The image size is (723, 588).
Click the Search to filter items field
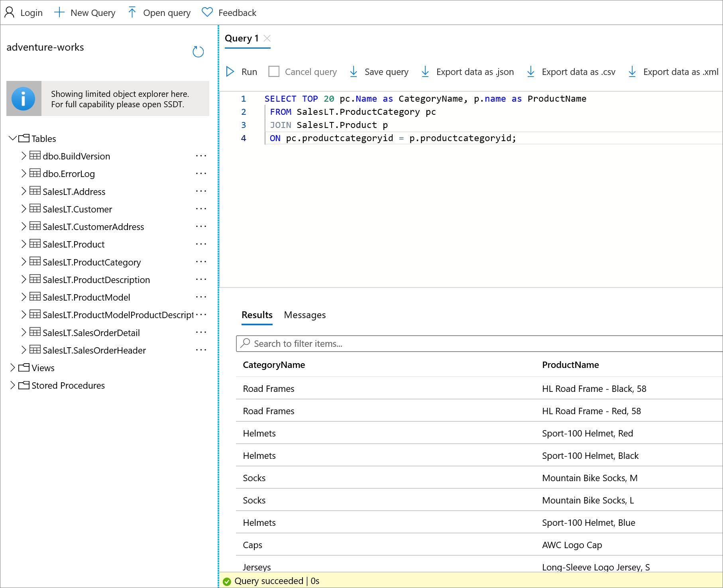point(478,344)
